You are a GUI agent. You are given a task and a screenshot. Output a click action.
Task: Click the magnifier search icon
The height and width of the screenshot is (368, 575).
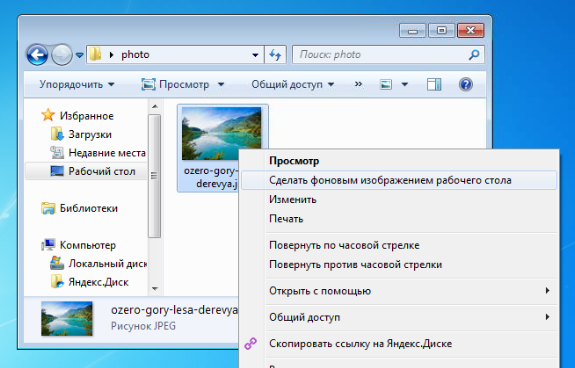point(474,55)
